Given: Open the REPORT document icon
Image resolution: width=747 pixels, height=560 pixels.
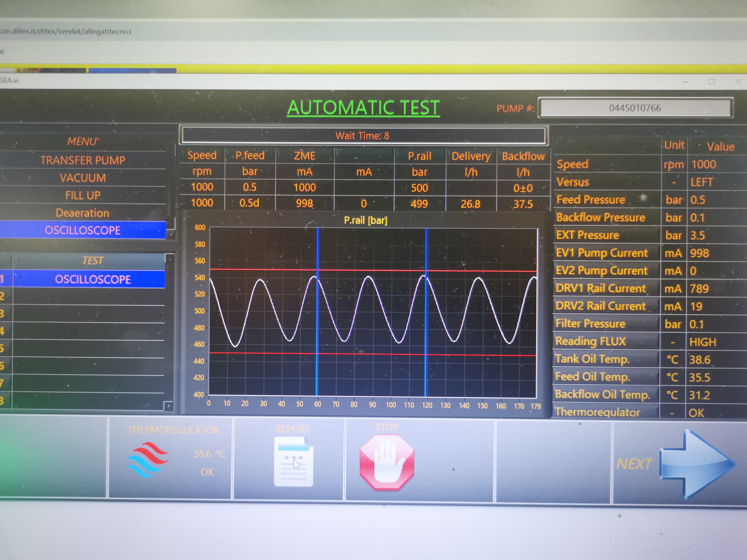Looking at the screenshot, I should [x=293, y=461].
